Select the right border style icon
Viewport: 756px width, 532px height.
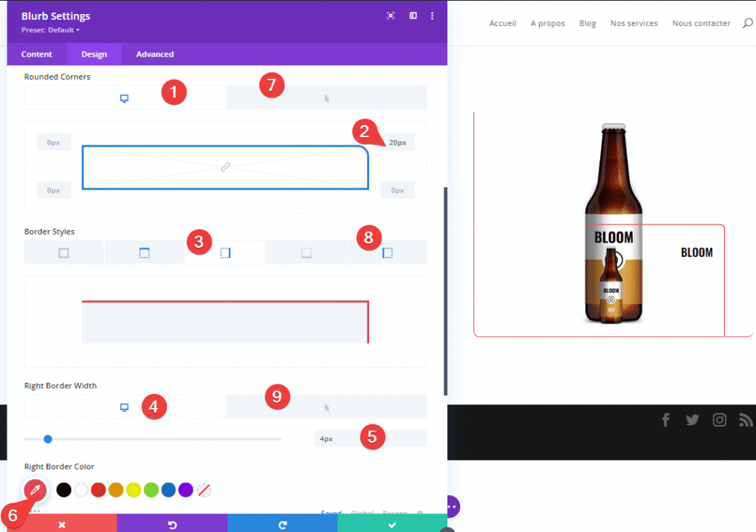tap(225, 252)
